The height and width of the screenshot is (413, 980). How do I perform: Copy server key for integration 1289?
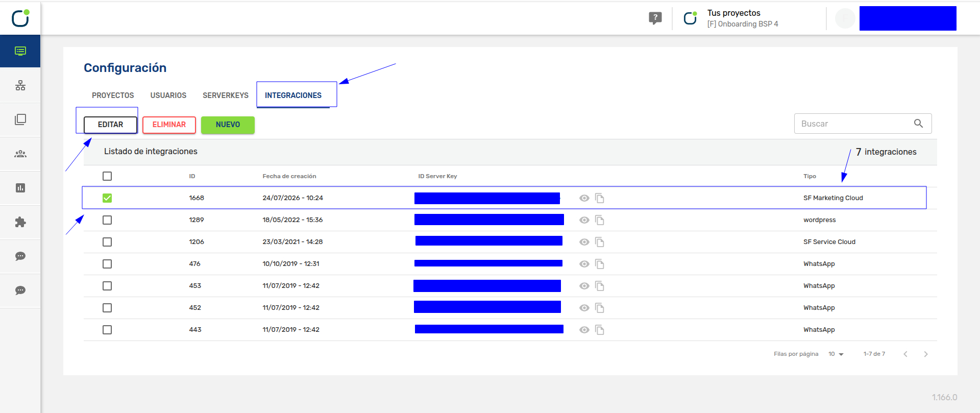(600, 220)
